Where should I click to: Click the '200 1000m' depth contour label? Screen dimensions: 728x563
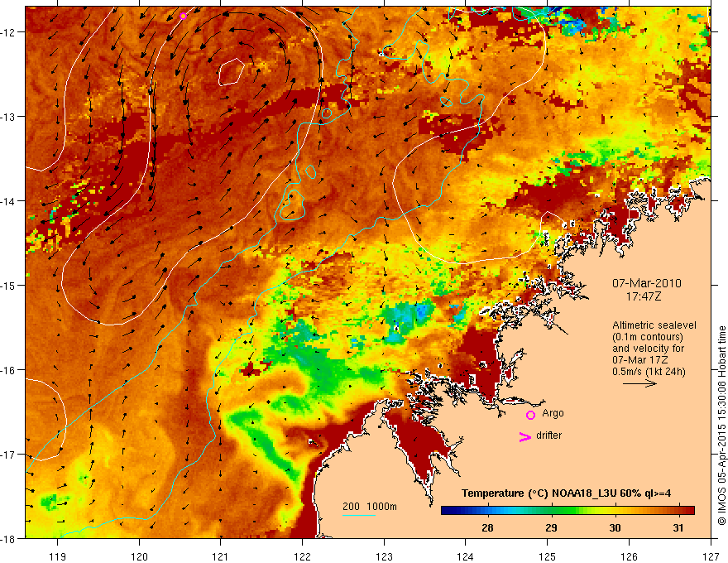(370, 507)
